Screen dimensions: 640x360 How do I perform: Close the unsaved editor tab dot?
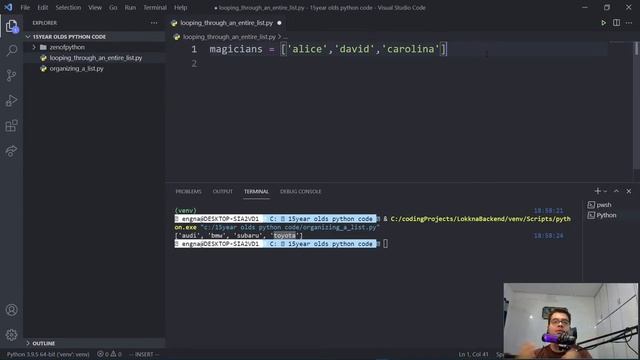click(279, 23)
